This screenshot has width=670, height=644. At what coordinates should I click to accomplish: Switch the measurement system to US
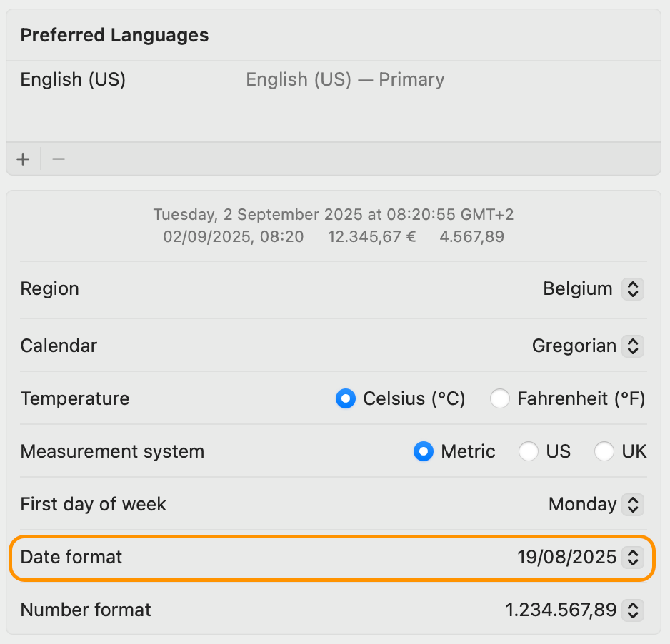pyautogui.click(x=529, y=451)
